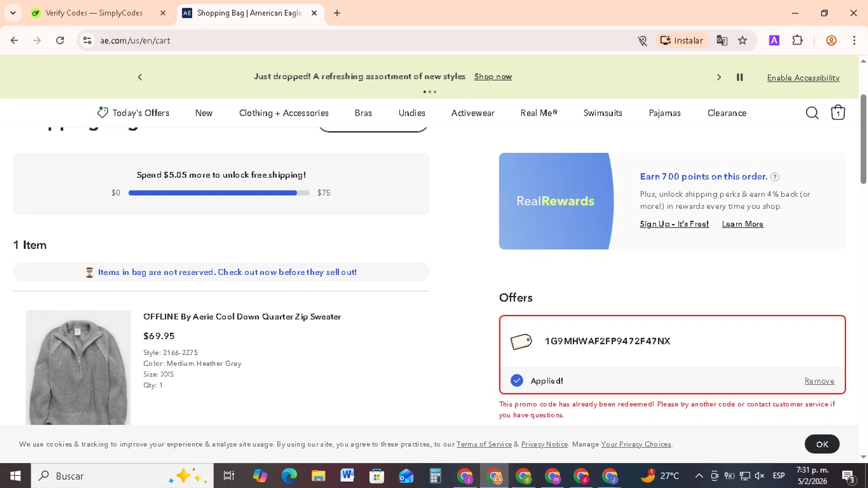This screenshot has height=488, width=868.
Task: Click the items not reserved notice text
Action: coord(227,272)
